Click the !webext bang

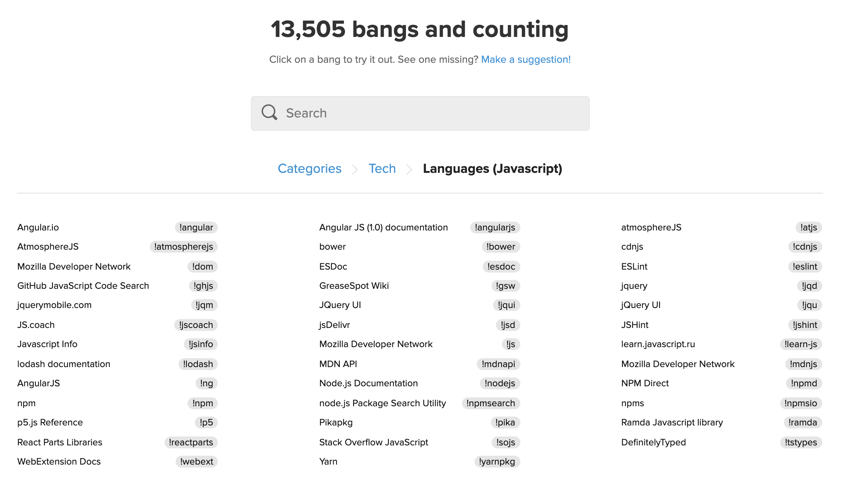click(196, 462)
